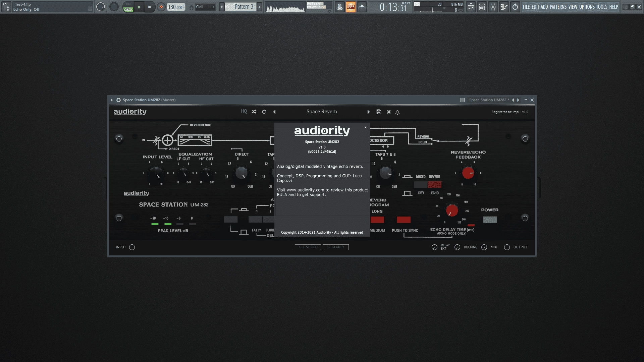The image size is (644, 362).
Task: Click the record button in the transport
Action: pyautogui.click(x=161, y=7)
